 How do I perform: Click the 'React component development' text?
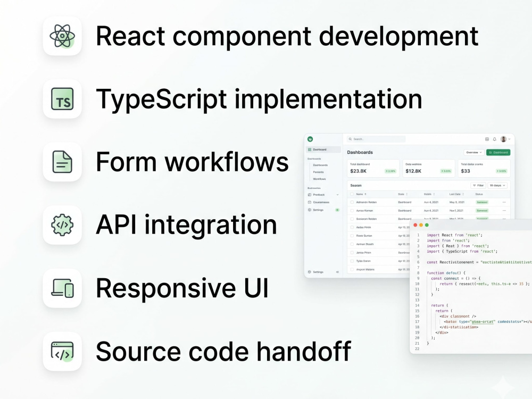click(x=287, y=36)
